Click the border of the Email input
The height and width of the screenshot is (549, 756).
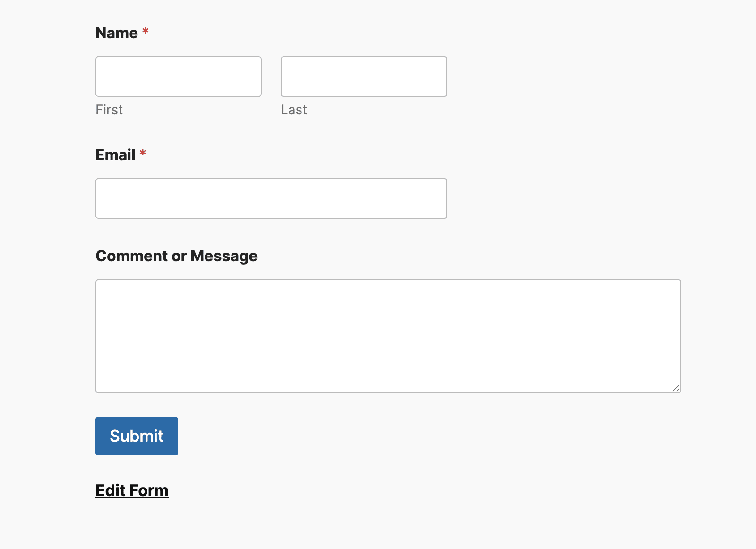(x=271, y=179)
